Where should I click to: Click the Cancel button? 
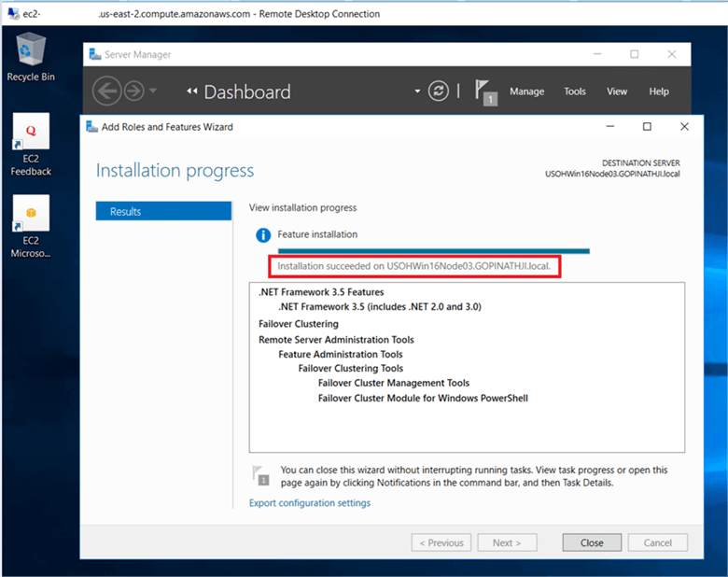pyautogui.click(x=657, y=542)
